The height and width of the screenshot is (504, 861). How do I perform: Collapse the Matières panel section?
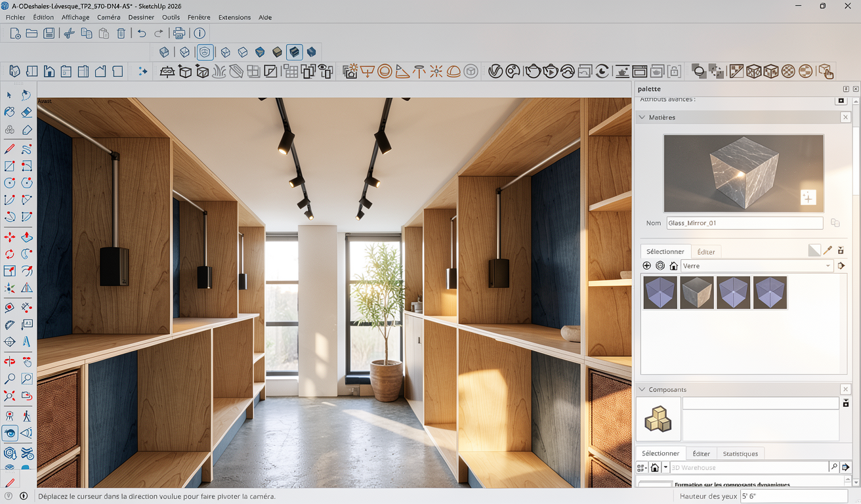[642, 117]
